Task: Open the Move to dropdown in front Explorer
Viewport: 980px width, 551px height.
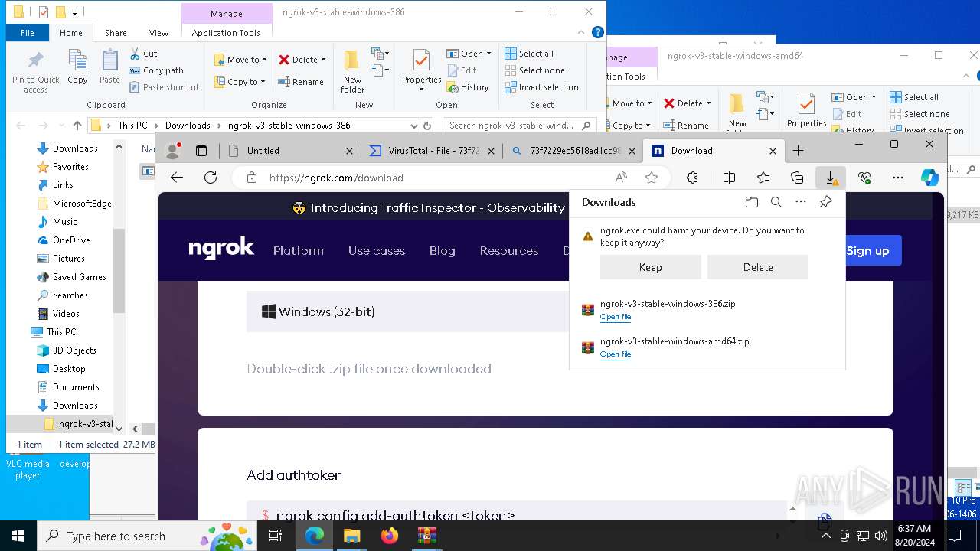Action: tap(240, 60)
